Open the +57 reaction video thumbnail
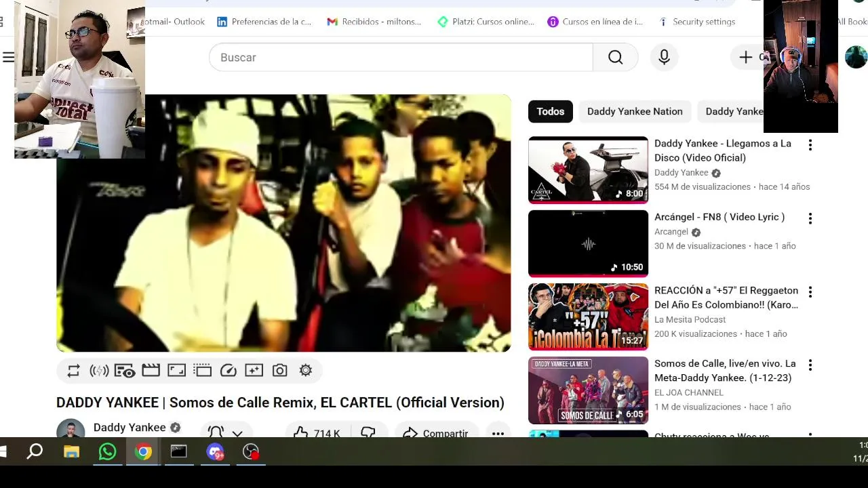 (588, 317)
